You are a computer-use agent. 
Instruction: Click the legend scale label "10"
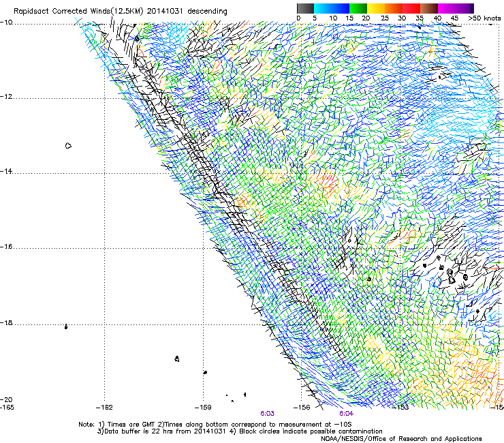[x=333, y=18]
